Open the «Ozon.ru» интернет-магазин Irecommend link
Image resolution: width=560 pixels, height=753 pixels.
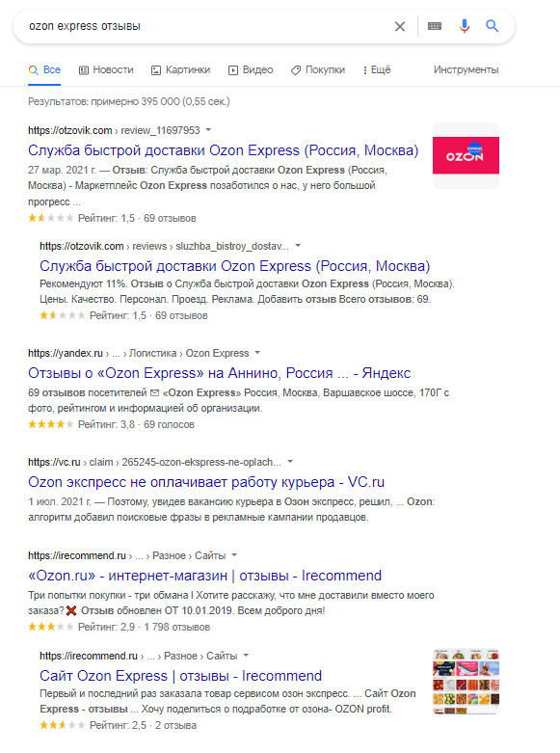point(205,576)
